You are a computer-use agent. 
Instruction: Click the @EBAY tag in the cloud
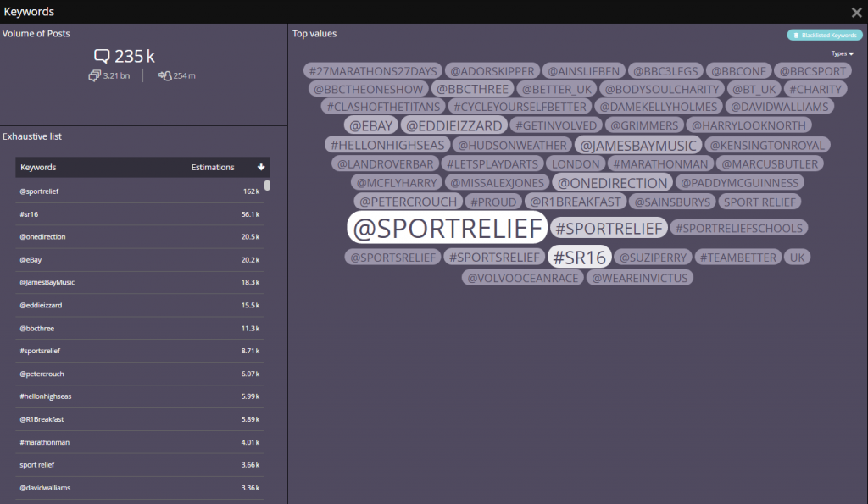point(371,125)
